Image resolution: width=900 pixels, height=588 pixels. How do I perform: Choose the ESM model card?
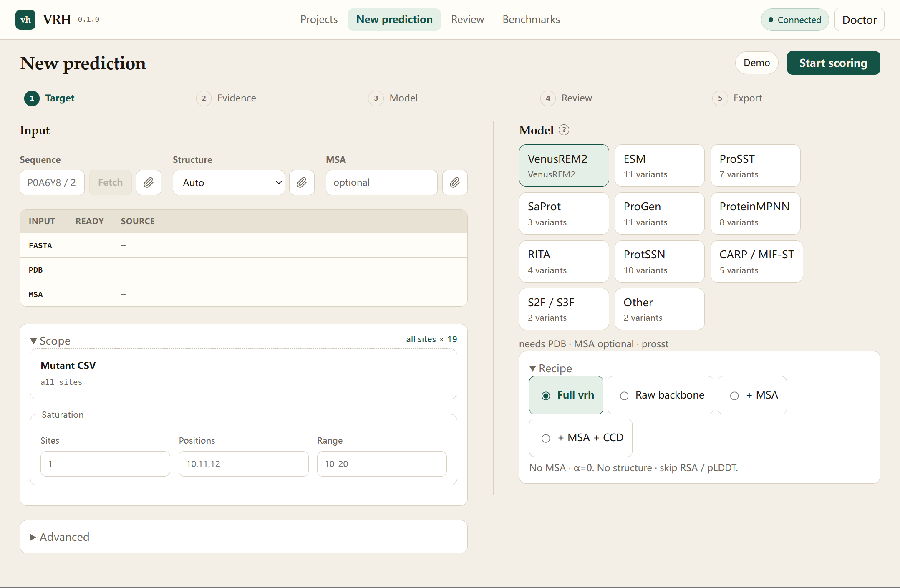(659, 165)
